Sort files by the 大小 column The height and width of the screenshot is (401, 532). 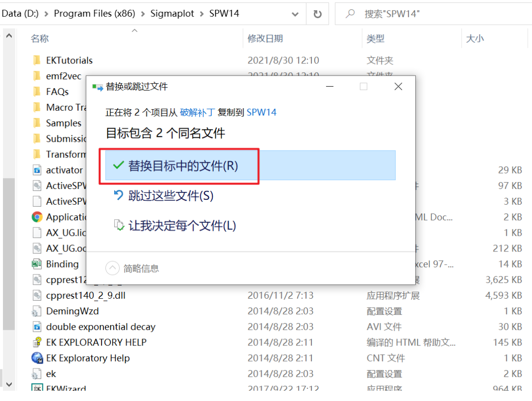click(475, 39)
